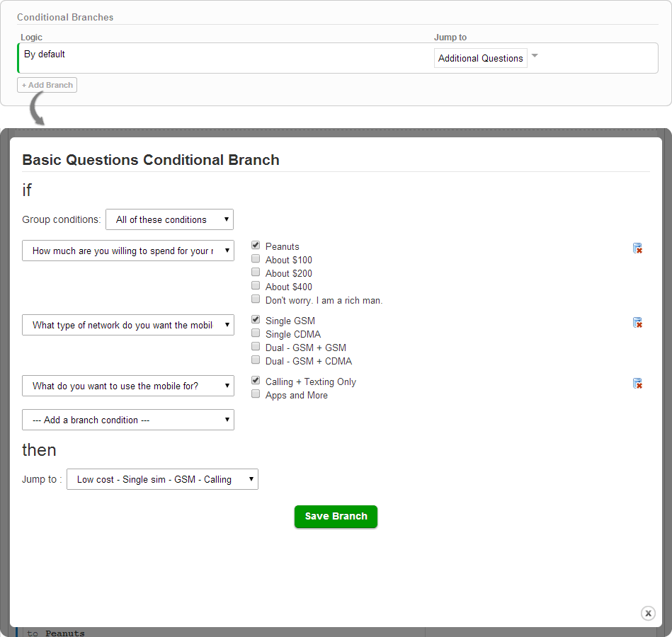Toggle Don't worry, I am a rich man
Screen dimensions: 672x637
[x=256, y=299]
